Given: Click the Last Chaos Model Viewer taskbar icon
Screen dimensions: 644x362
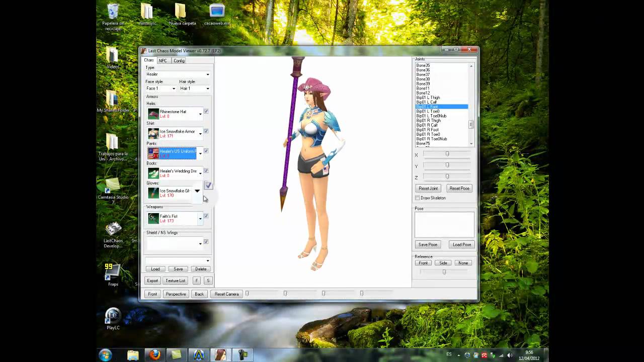Looking at the screenshot, I should [220, 355].
